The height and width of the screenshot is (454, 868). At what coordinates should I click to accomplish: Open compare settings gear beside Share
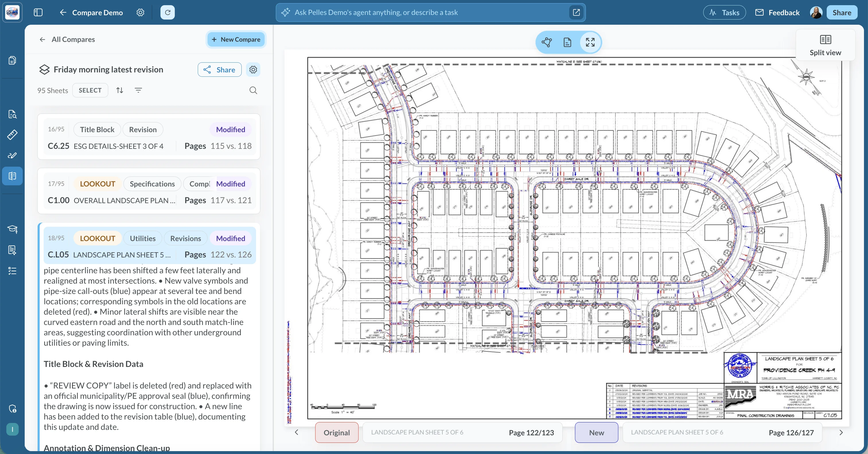[253, 70]
